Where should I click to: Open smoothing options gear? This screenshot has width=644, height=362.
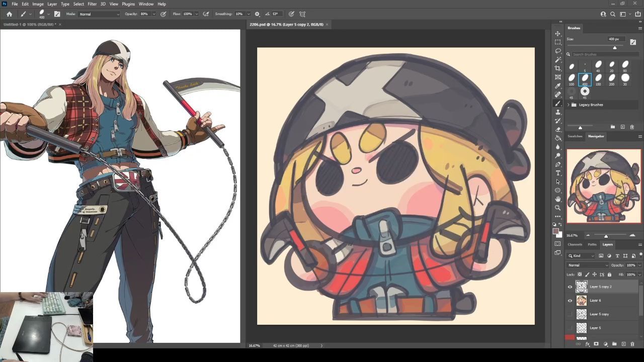[x=257, y=14]
